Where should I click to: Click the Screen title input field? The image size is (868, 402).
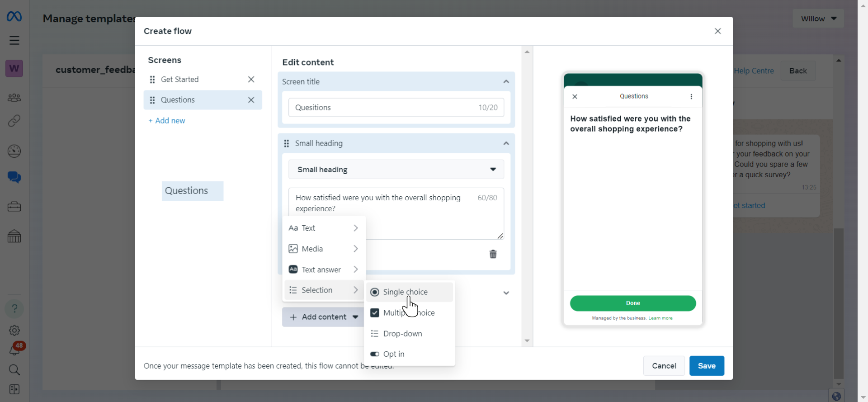(396, 108)
